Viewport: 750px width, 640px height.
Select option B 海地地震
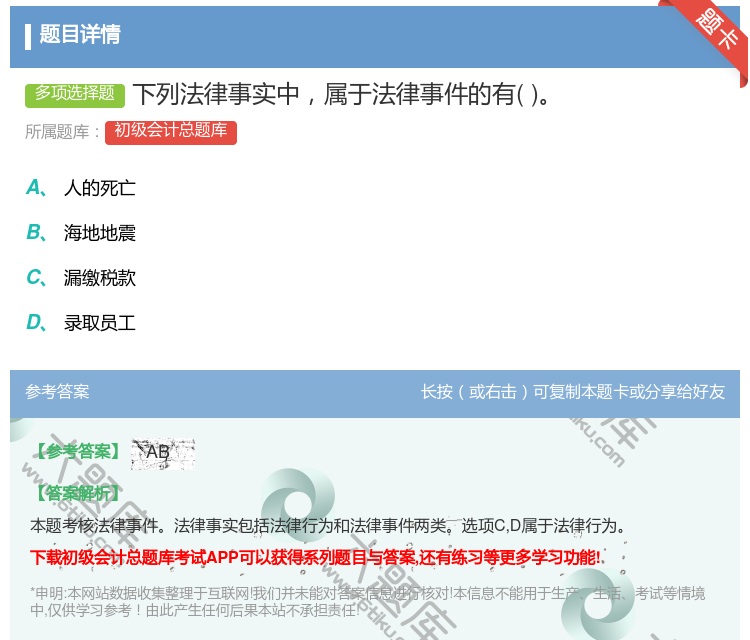81,233
